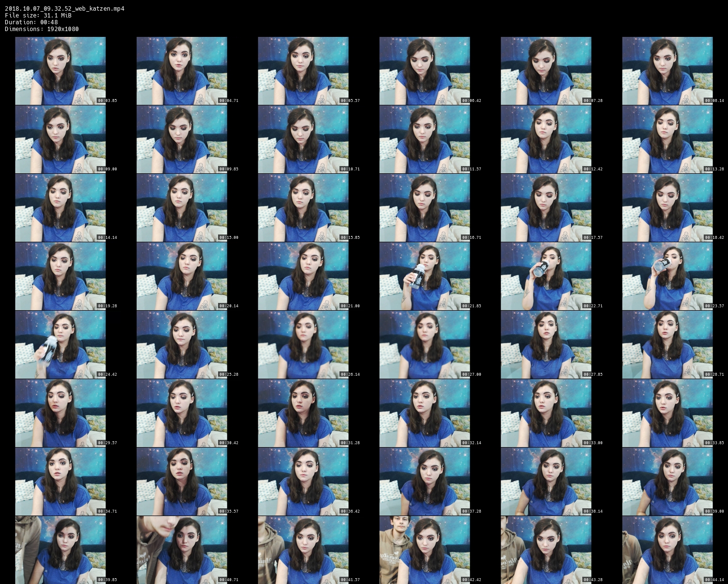Pick the 00:19.28 thumbnail
728x584 pixels.
tap(60, 276)
